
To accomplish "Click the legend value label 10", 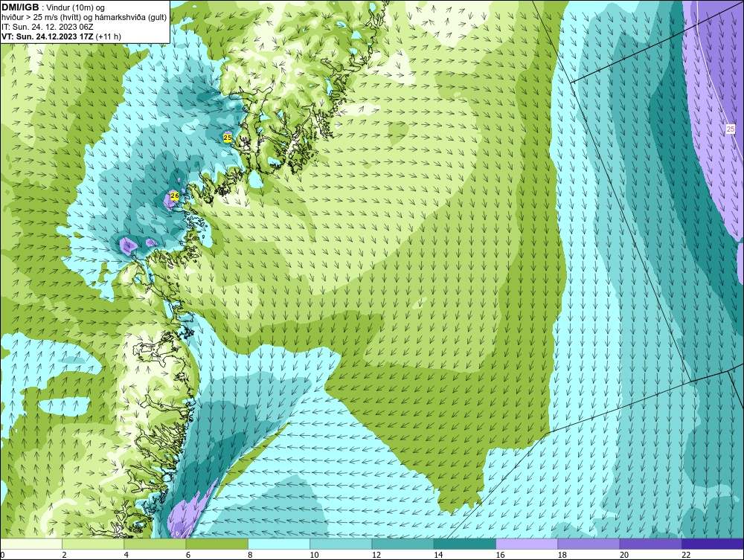I will (x=314, y=555).
